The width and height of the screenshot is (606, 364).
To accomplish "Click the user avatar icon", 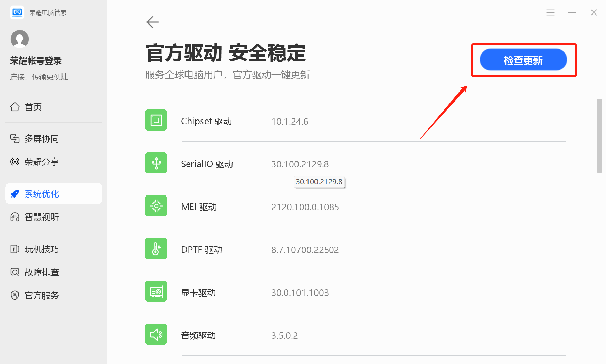I will pos(20,39).
